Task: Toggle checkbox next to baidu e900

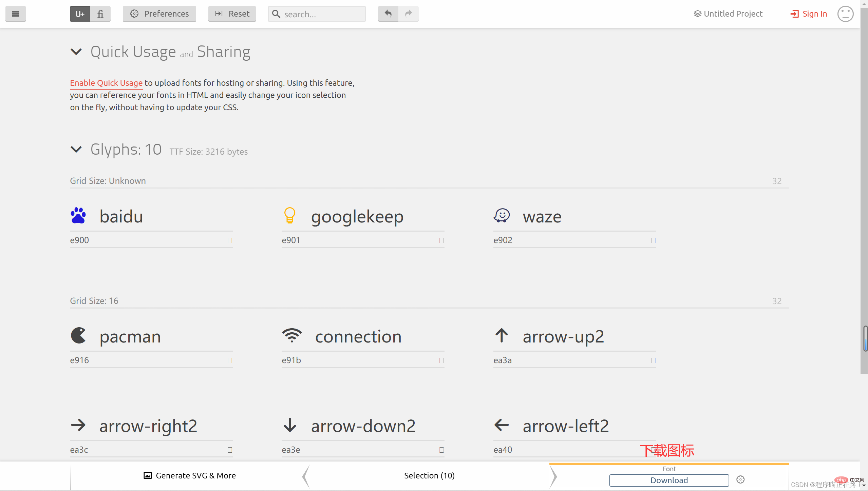Action: coord(229,240)
